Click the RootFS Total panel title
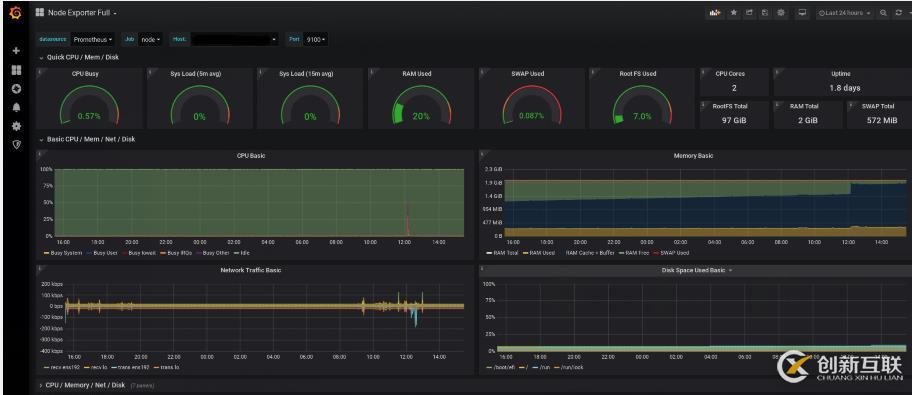The width and height of the screenshot is (912, 395). [730, 106]
